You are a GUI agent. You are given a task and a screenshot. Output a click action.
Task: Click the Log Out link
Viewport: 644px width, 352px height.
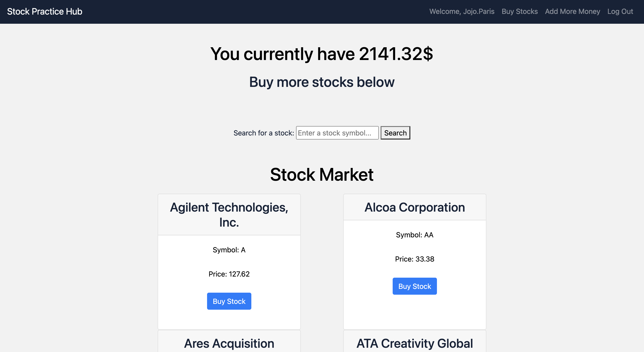click(x=620, y=11)
